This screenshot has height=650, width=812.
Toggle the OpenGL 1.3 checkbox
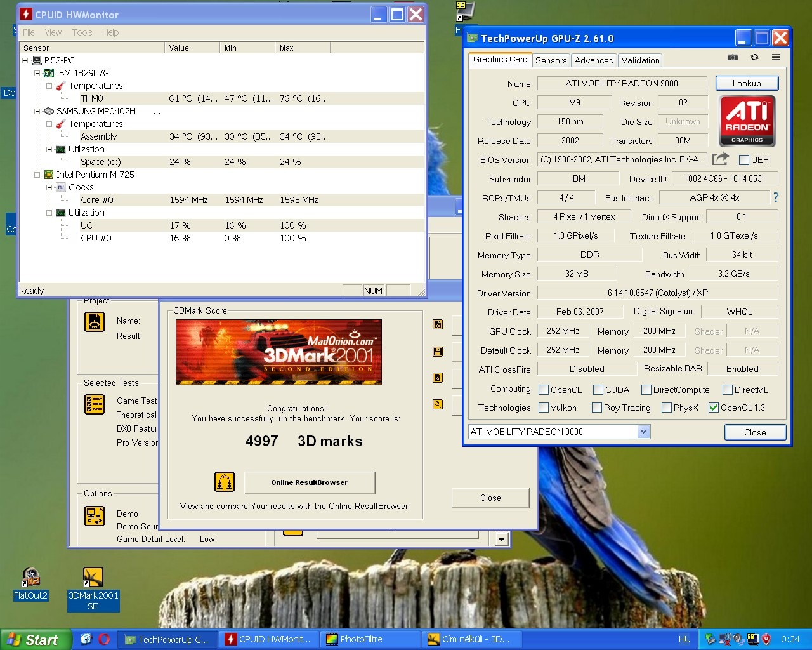coord(714,408)
